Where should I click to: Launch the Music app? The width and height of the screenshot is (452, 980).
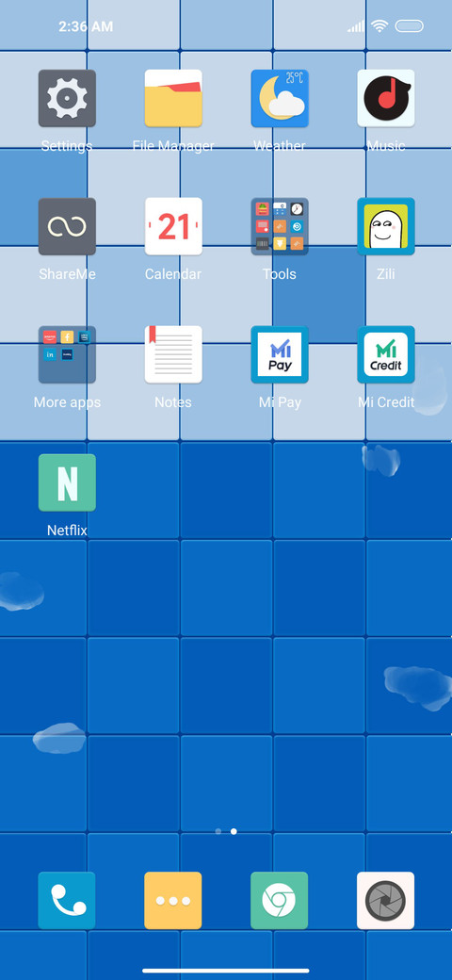click(386, 98)
